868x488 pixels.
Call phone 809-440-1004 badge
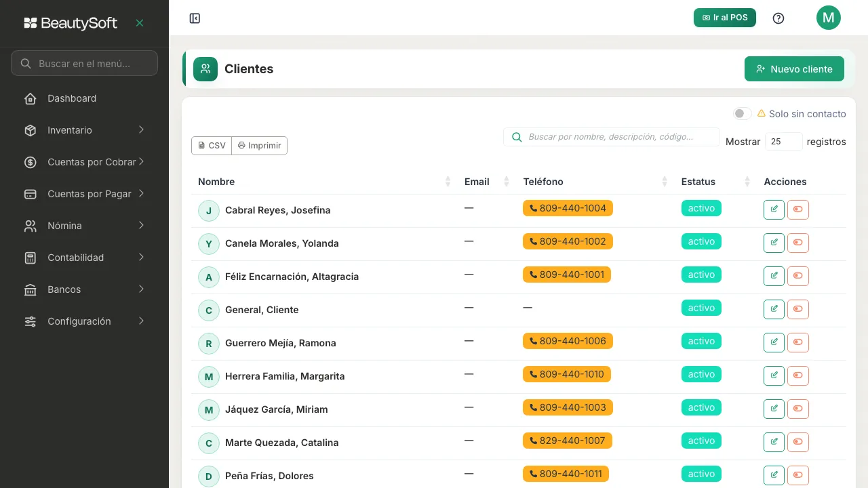click(x=568, y=208)
